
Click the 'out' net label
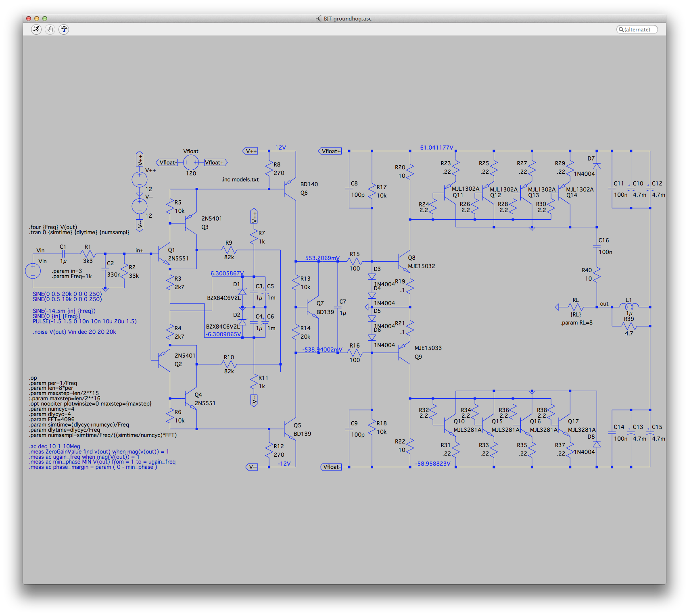(x=604, y=304)
